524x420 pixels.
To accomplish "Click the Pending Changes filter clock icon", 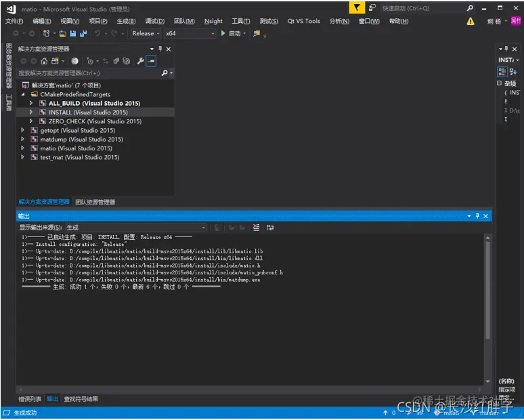I will pyautogui.click(x=90, y=61).
